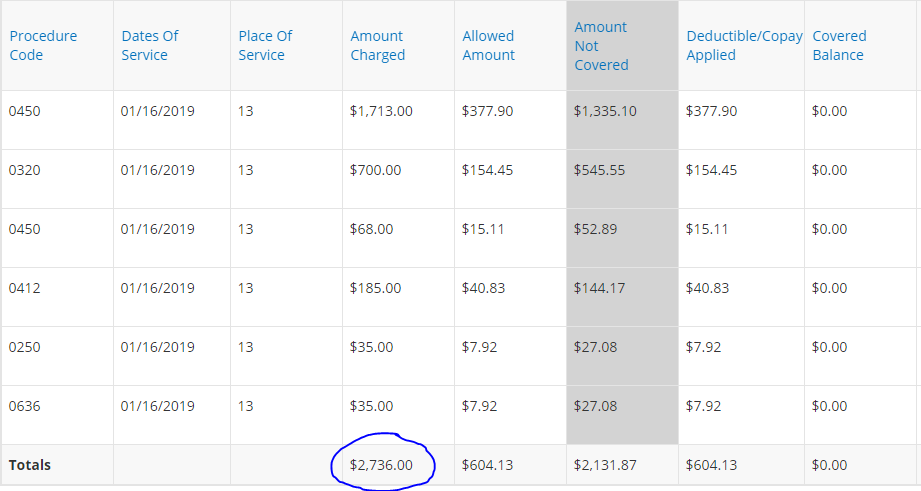The image size is (921, 491).
Task: Select procedure code 0636 cell
Action: pos(25,406)
